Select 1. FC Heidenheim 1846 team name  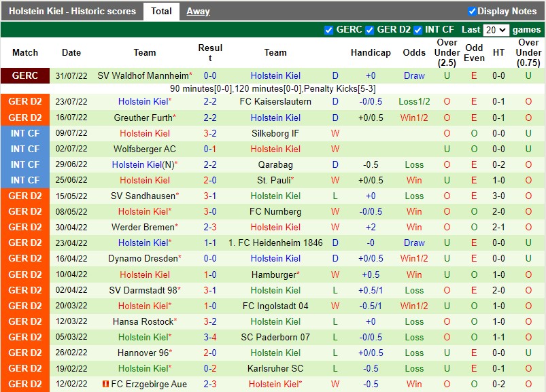(x=275, y=243)
